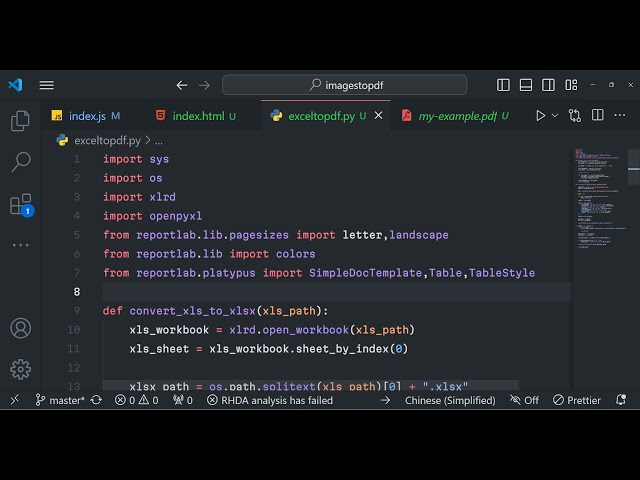Open the Extensions view with badge
The image size is (640, 480).
coord(20,205)
